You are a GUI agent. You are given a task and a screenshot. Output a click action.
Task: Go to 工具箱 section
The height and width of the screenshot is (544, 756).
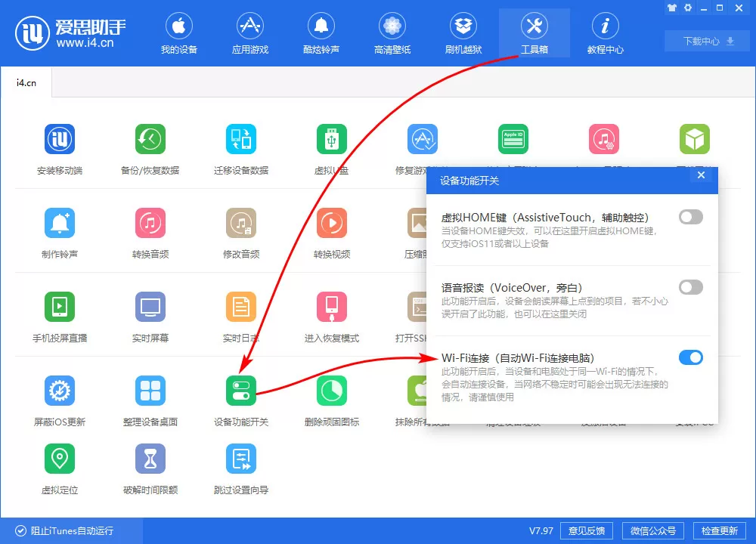(x=534, y=33)
